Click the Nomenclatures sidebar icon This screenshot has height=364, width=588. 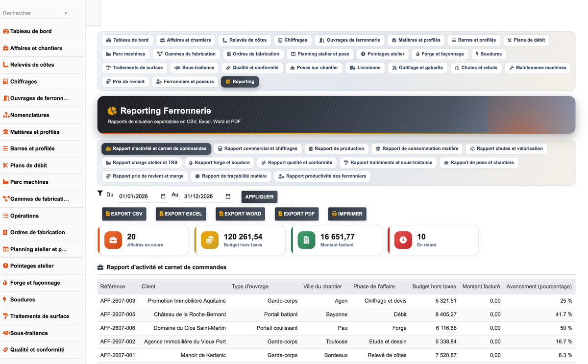pos(6,115)
